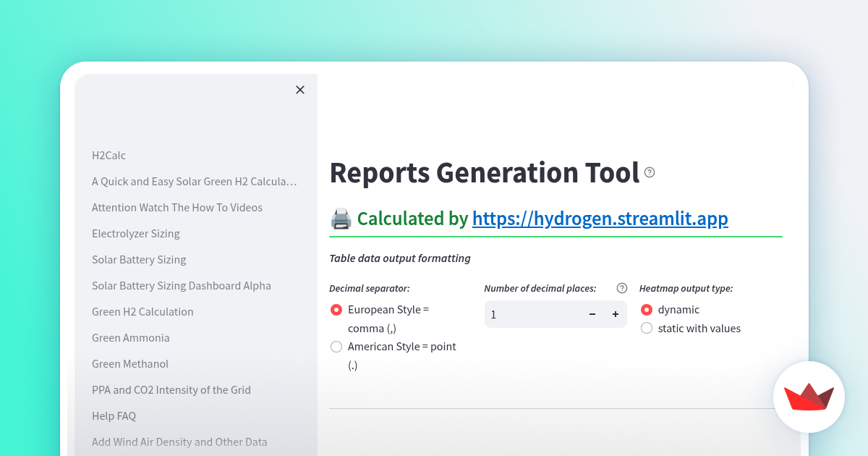Open the Green Ammonia page
Viewport: 868px width, 456px height.
tap(131, 337)
